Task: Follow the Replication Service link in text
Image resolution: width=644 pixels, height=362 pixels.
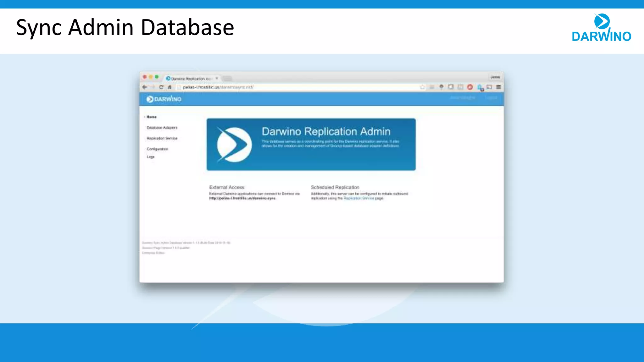Action: pos(359,198)
